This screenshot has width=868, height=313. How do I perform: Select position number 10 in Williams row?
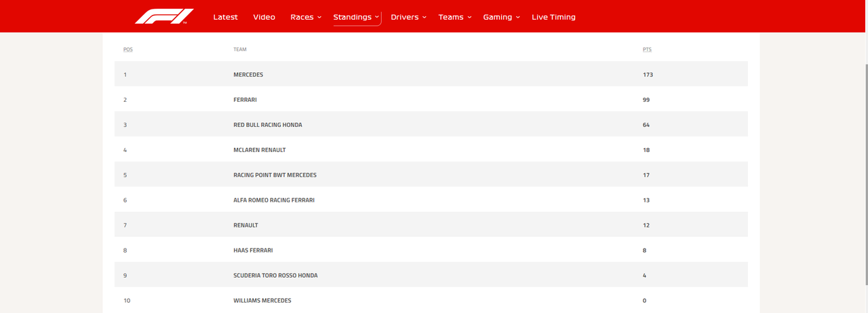click(x=127, y=301)
